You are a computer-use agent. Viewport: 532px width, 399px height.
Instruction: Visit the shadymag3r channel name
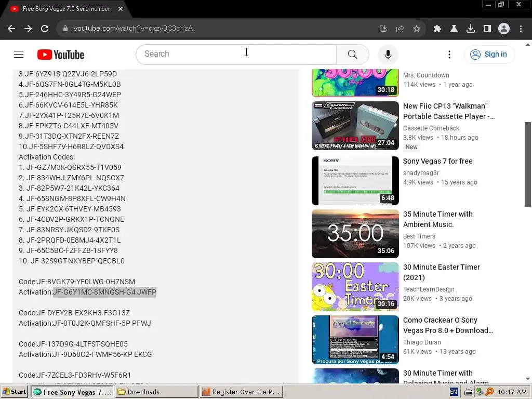(421, 173)
